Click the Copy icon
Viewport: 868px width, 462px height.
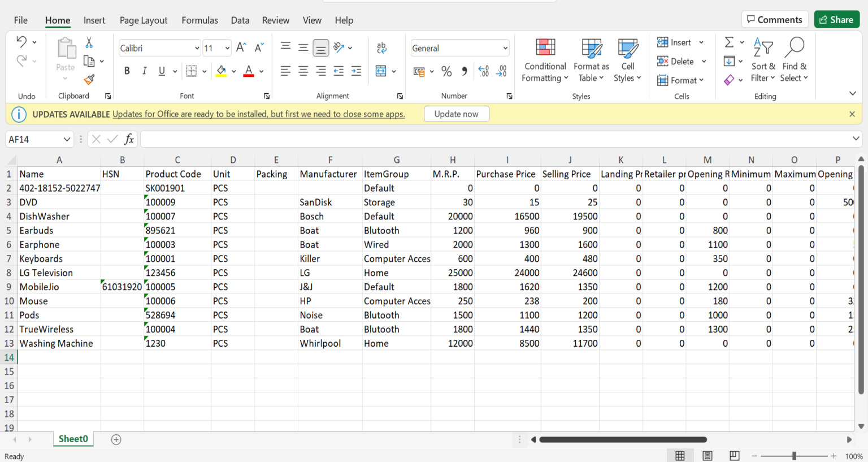click(89, 61)
